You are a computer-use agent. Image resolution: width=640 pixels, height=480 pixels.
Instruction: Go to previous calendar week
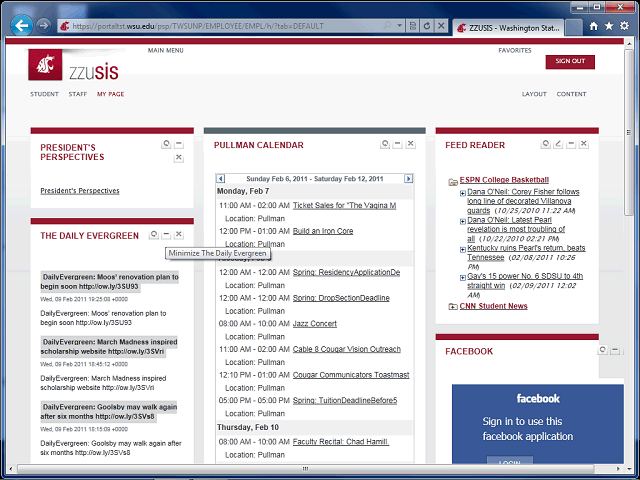(220, 179)
